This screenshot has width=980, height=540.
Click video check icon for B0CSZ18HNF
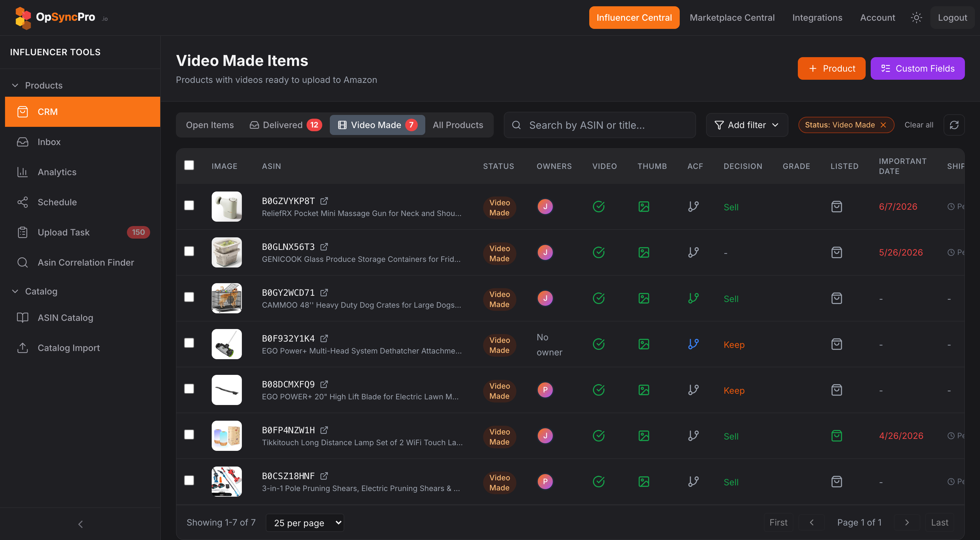coord(598,481)
